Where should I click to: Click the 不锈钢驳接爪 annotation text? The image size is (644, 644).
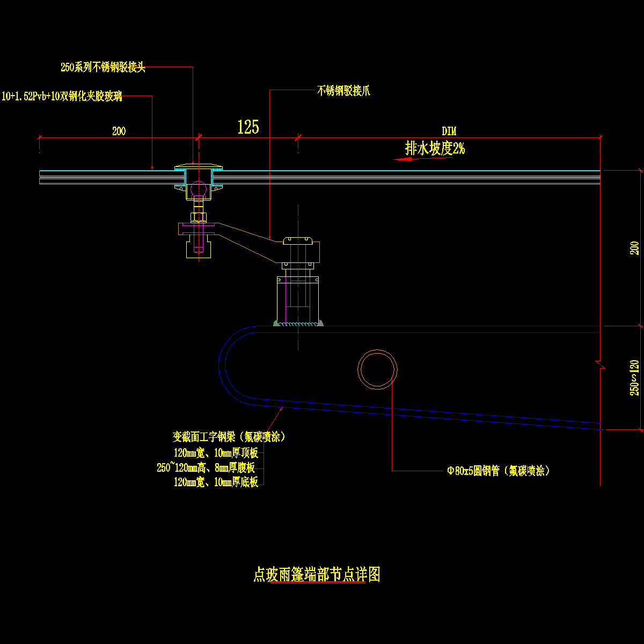(343, 91)
